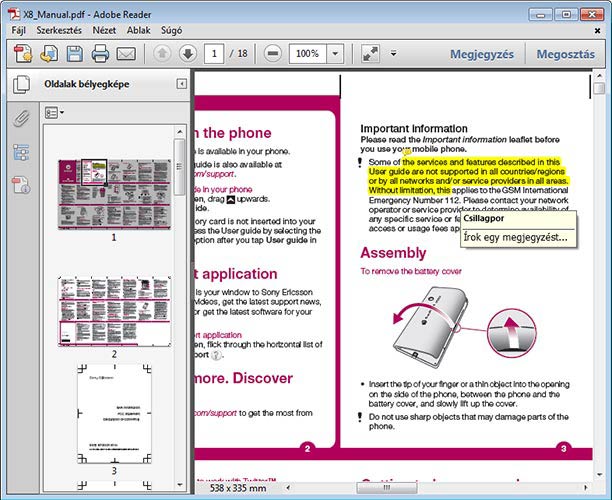Click the open/share file toolbar icon
The image size is (612, 500).
[49, 53]
